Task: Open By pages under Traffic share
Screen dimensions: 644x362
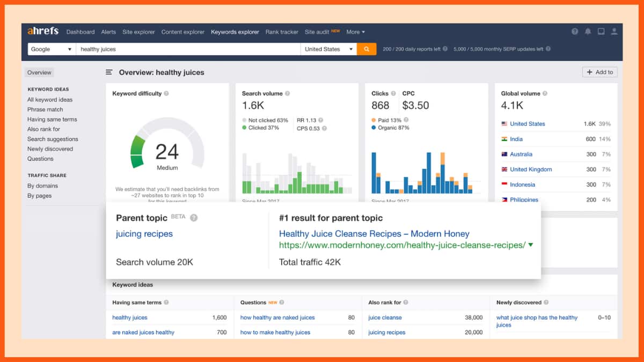Action: click(x=40, y=196)
